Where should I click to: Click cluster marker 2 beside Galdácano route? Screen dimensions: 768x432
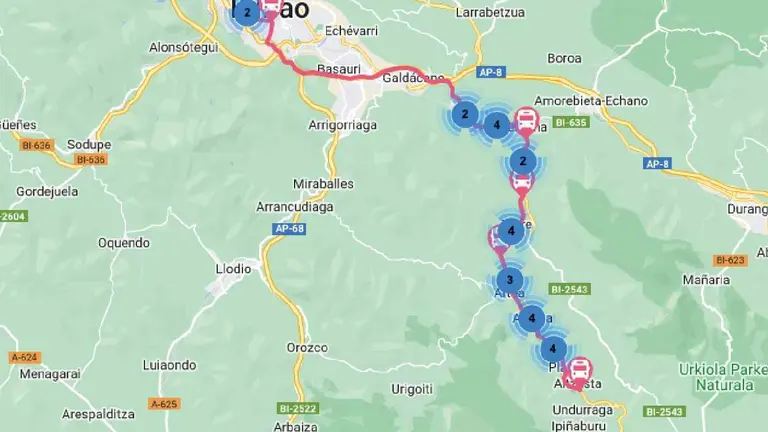465,115
